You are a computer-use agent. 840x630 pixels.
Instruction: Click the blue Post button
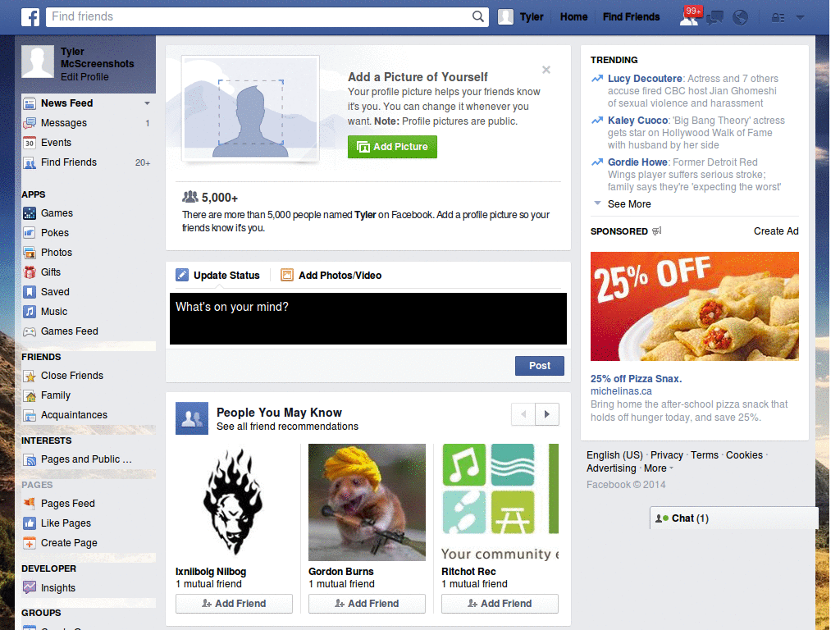click(x=540, y=366)
